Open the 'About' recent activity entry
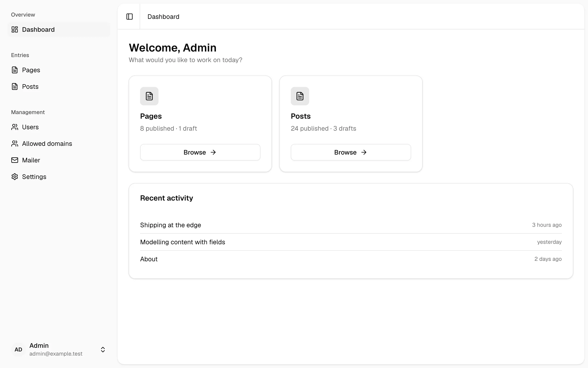588x368 pixels. click(351, 259)
